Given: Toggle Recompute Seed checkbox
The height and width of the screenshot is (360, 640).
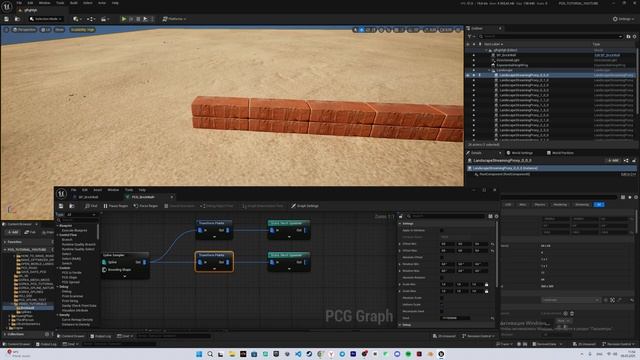Looking at the screenshot, I should pyautogui.click(x=442, y=311).
